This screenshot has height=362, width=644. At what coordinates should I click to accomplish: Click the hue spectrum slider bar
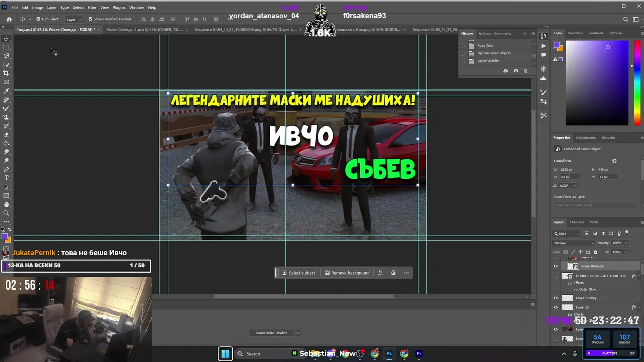637,83
